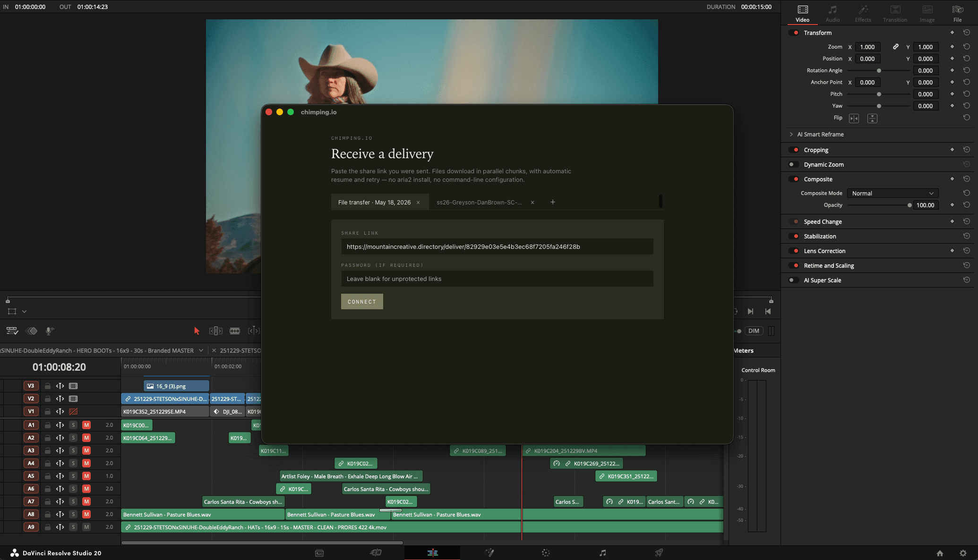The height and width of the screenshot is (560, 978).
Task: Enable the Dynamic Zoom switch
Action: coord(794,164)
